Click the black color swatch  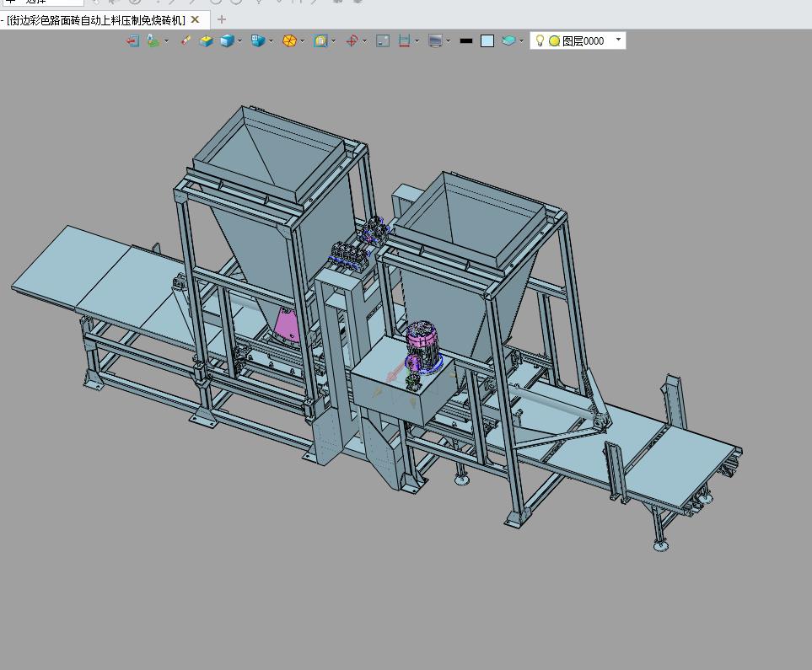(466, 41)
